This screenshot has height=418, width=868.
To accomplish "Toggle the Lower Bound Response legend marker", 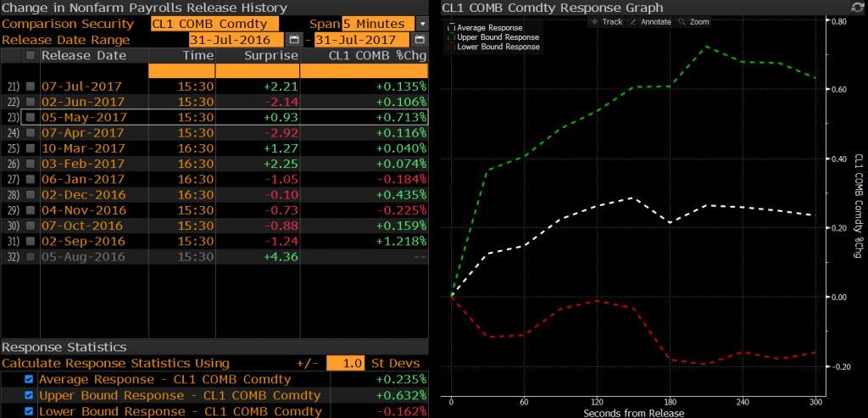I will coord(451,47).
